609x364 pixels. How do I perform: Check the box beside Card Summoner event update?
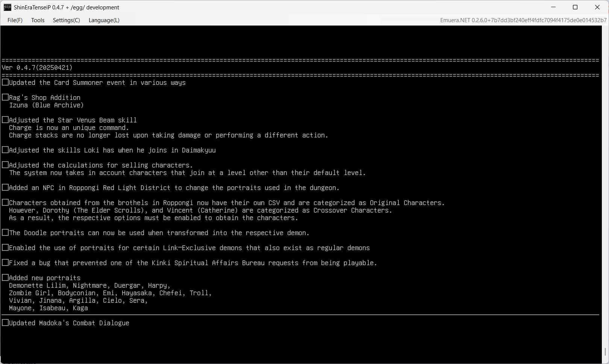pos(5,82)
